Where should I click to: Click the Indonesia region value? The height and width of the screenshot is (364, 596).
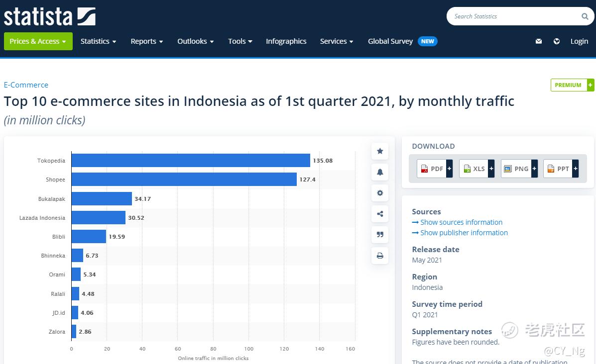tap(427, 287)
